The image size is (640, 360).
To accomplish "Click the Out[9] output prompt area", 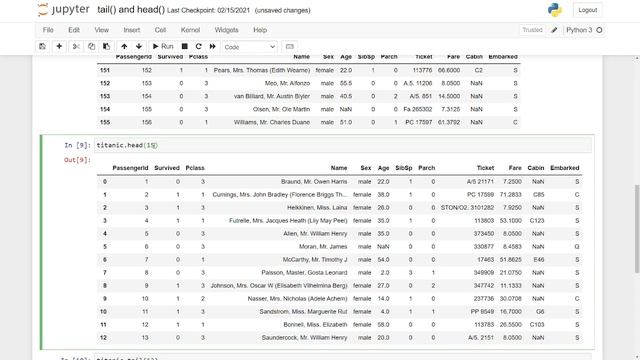I will tap(78, 160).
